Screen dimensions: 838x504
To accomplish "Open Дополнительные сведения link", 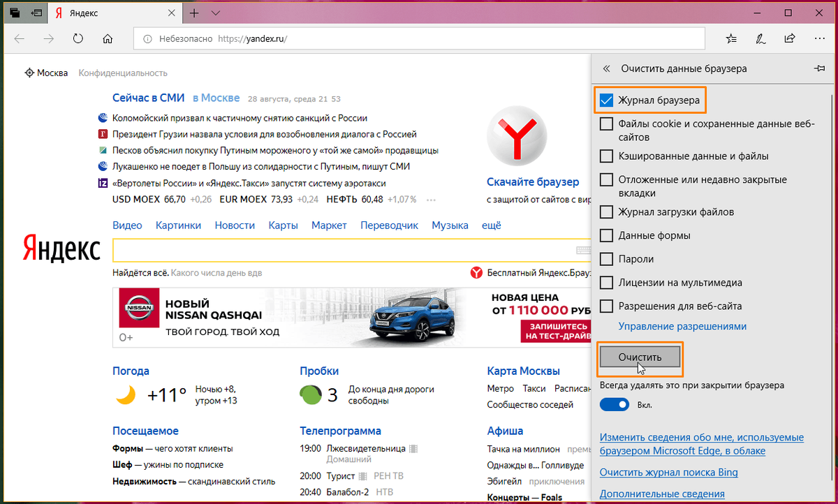I will tap(662, 494).
